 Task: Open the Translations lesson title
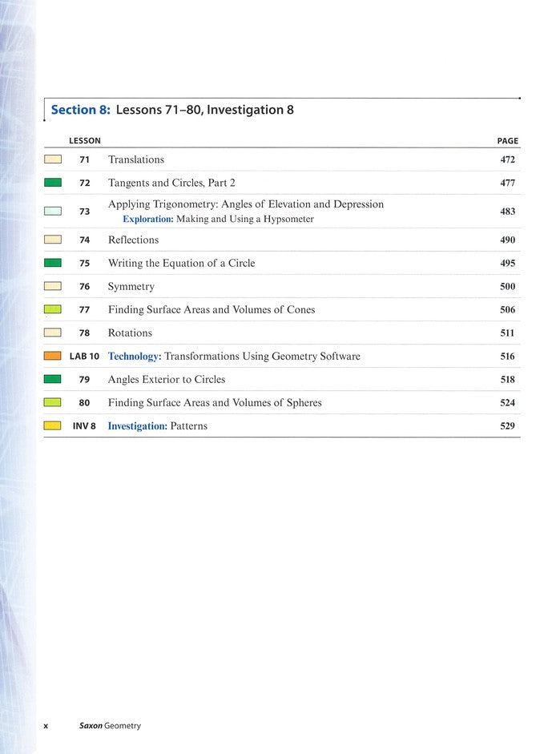click(136, 159)
